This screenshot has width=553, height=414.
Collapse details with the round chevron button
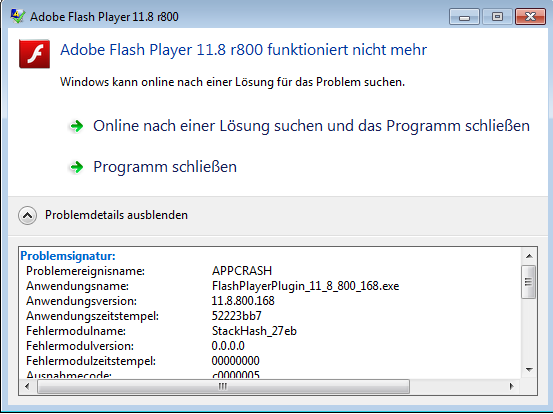point(28,215)
